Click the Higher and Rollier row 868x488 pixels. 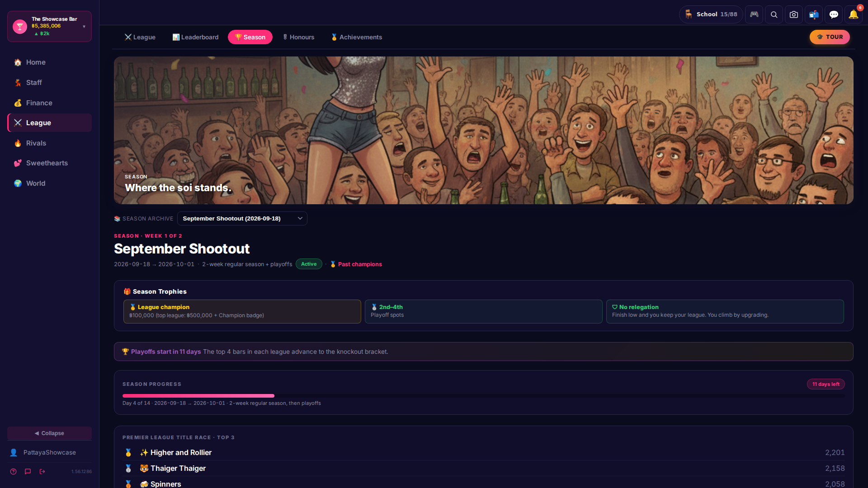click(484, 453)
